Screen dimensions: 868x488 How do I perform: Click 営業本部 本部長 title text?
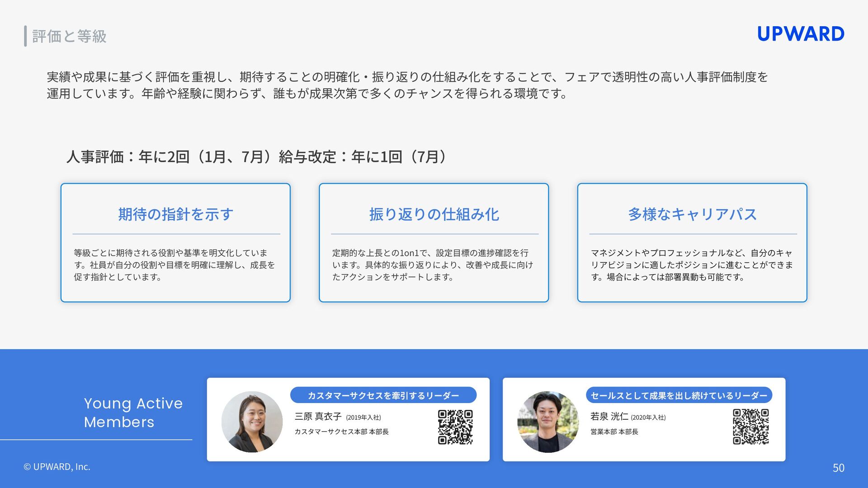pyautogui.click(x=614, y=432)
